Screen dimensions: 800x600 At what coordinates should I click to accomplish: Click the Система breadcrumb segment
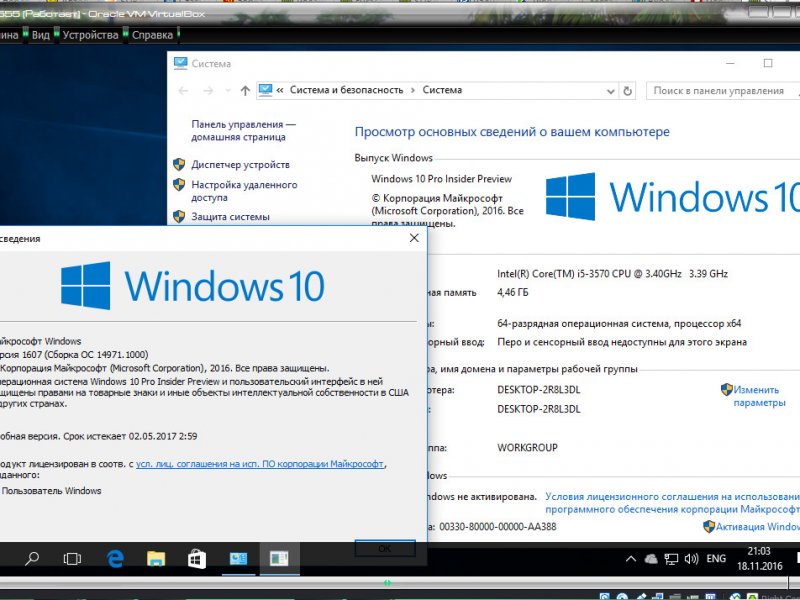442,90
